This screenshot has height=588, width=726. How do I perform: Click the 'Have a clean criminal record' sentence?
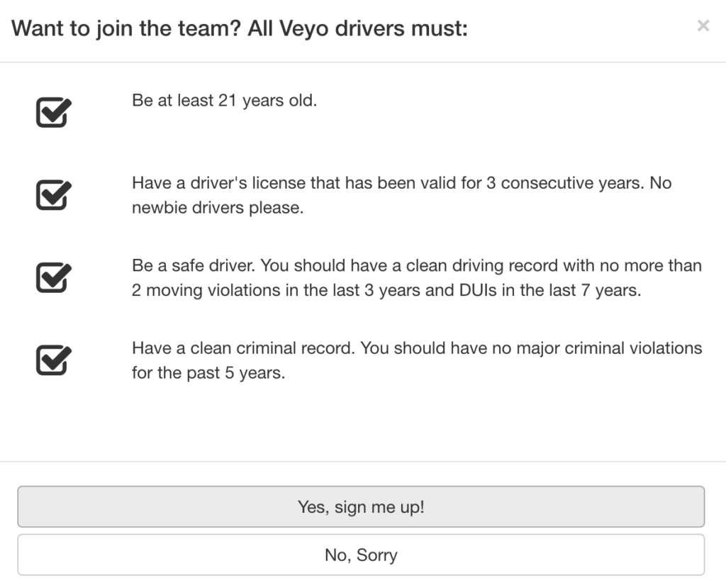(243, 348)
